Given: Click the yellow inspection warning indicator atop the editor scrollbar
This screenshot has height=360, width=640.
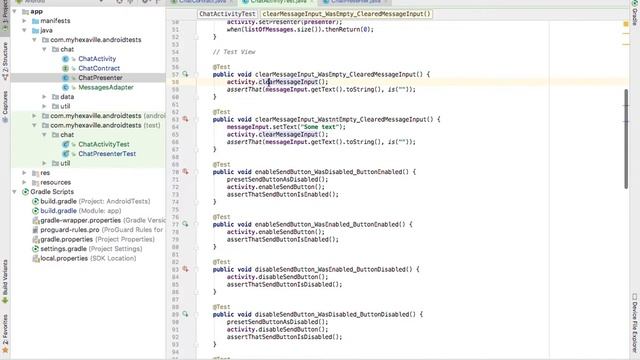Looking at the screenshot, I should 626,24.
